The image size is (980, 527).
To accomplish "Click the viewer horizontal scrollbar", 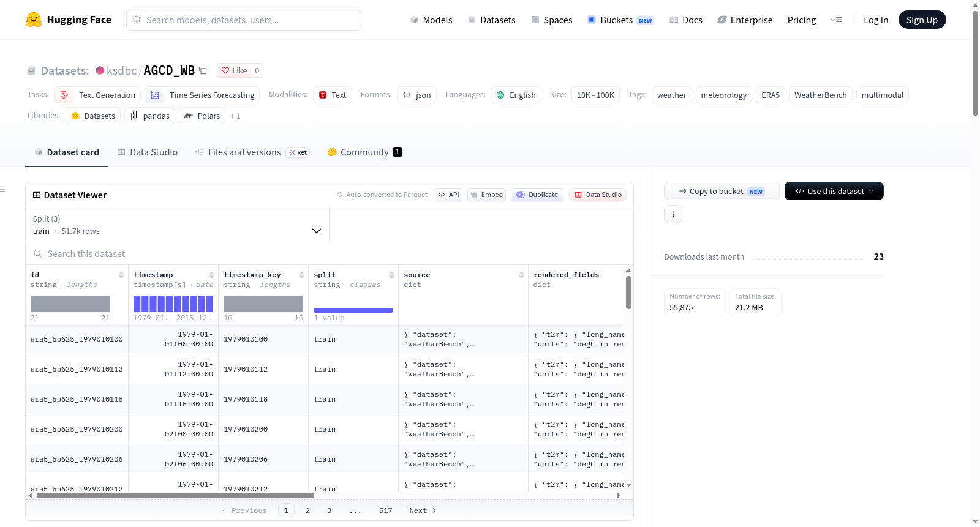I will pyautogui.click(x=175, y=495).
